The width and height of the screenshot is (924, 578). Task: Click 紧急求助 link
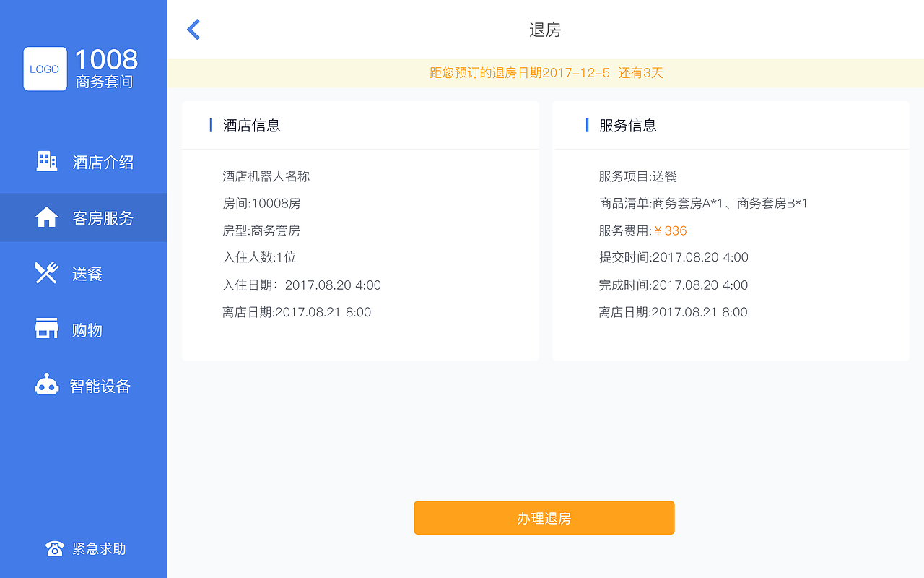99,549
